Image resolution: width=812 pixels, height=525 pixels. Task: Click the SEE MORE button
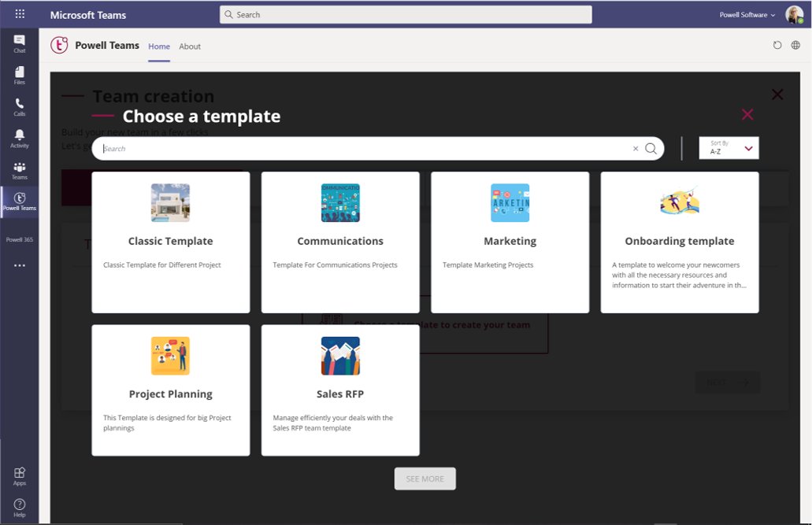(425, 479)
